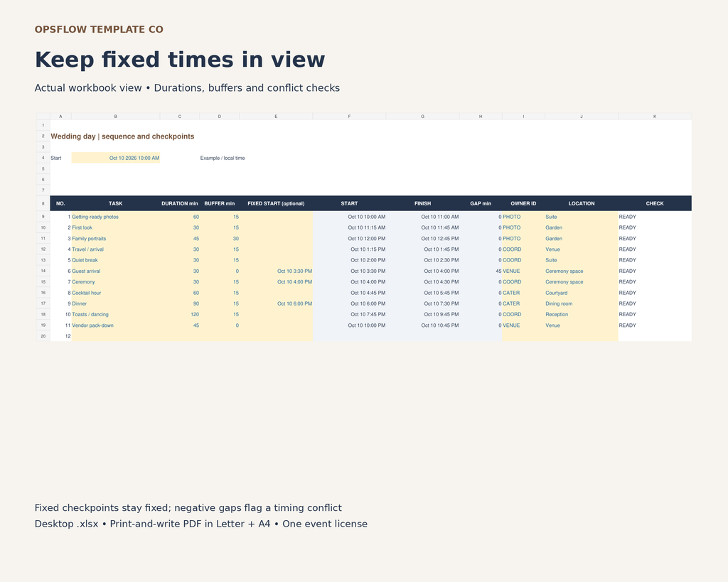
Task: Select the duration value 120 cell
Action: pyautogui.click(x=180, y=314)
